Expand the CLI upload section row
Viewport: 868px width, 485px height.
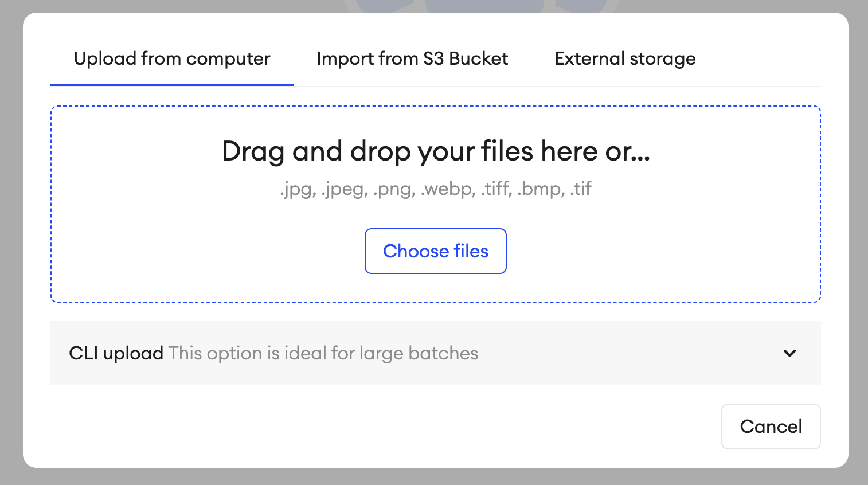436,353
